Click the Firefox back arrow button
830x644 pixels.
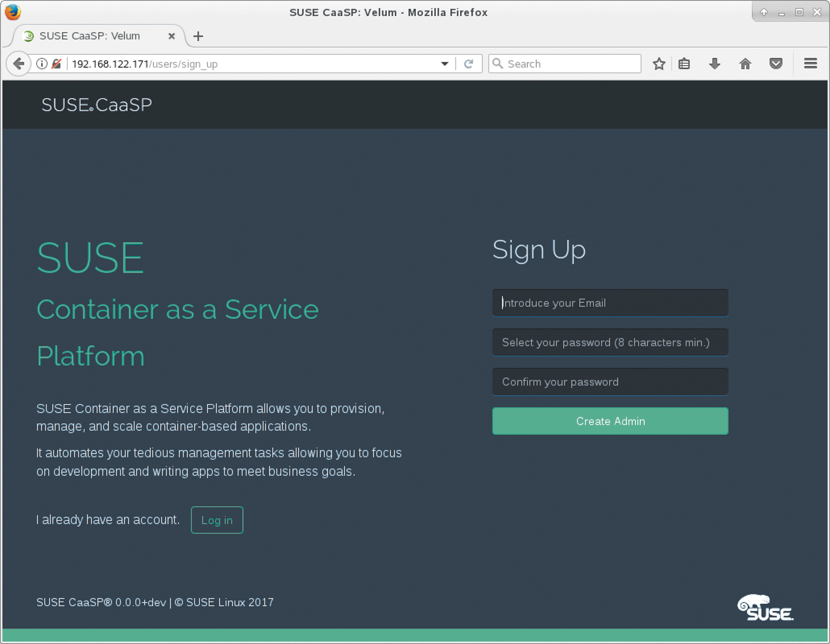[x=19, y=64]
